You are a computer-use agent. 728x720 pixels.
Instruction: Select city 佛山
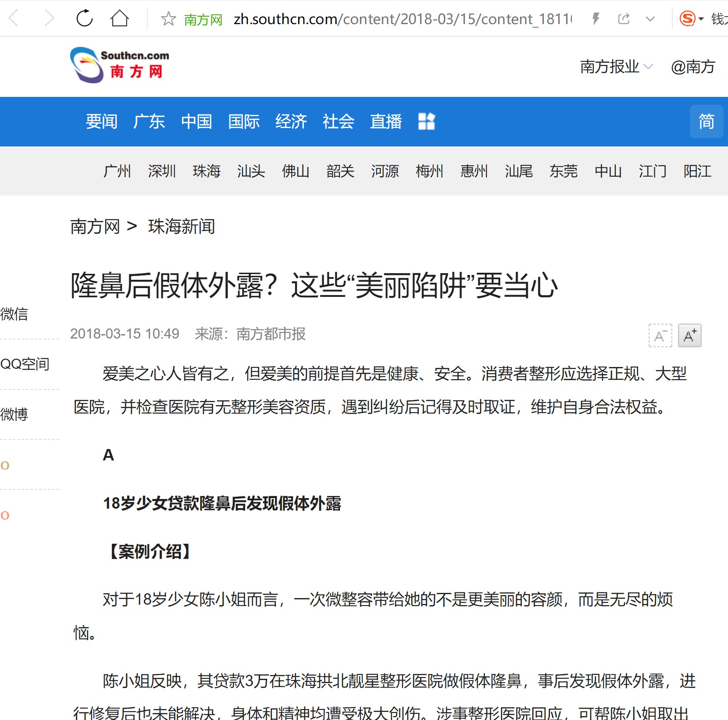coord(296,171)
